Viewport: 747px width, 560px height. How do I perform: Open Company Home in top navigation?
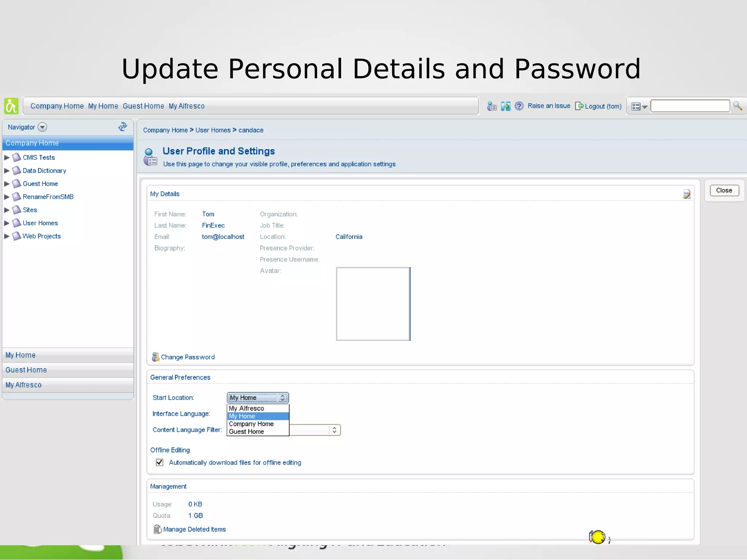coord(57,106)
